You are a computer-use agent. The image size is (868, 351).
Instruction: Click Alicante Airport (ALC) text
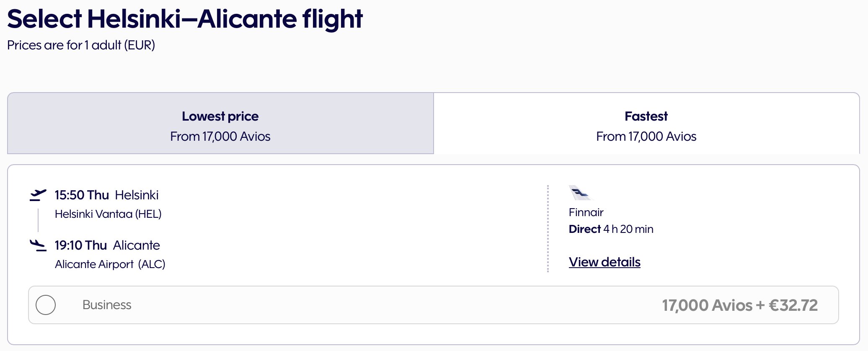click(x=110, y=264)
